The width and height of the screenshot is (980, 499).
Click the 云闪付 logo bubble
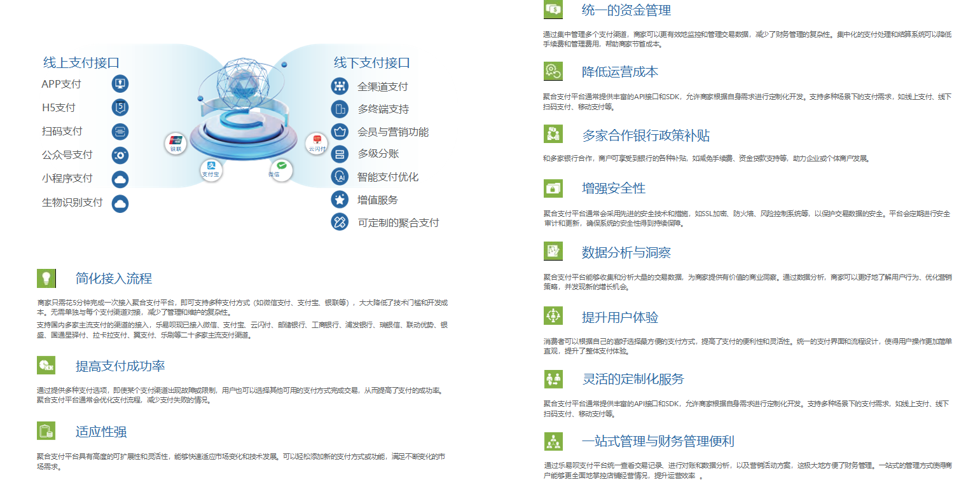[x=316, y=143]
